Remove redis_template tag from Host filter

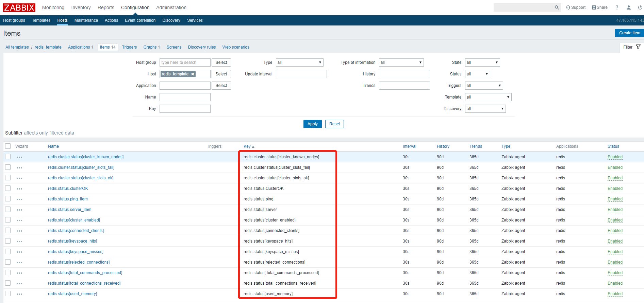coord(193,74)
